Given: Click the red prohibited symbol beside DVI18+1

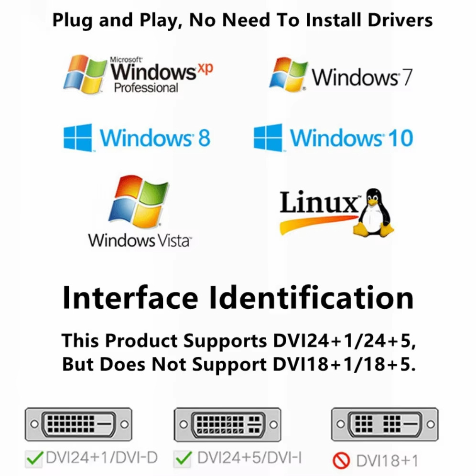Looking at the screenshot, I should coord(341,461).
